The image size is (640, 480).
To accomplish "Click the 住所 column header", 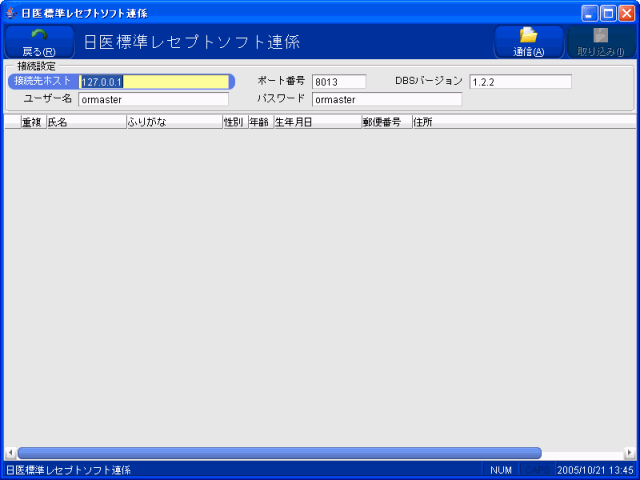I will 524,122.
